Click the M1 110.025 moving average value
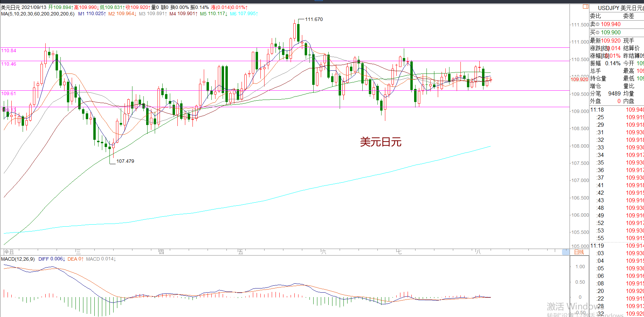This screenshot has width=644, height=317. click(x=92, y=14)
